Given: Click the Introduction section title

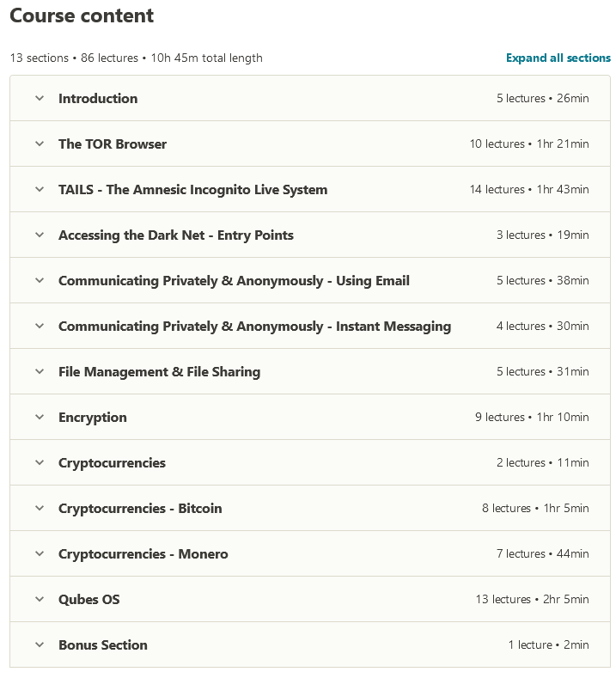Looking at the screenshot, I should (x=98, y=99).
